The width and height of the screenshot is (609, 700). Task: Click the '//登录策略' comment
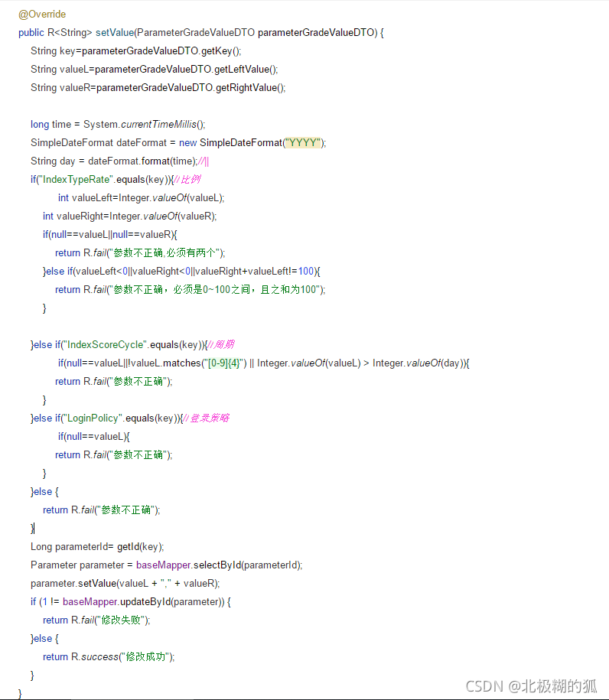206,418
